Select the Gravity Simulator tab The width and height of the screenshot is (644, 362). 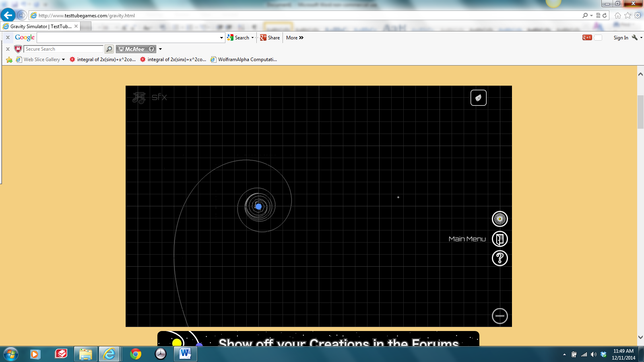(x=41, y=27)
